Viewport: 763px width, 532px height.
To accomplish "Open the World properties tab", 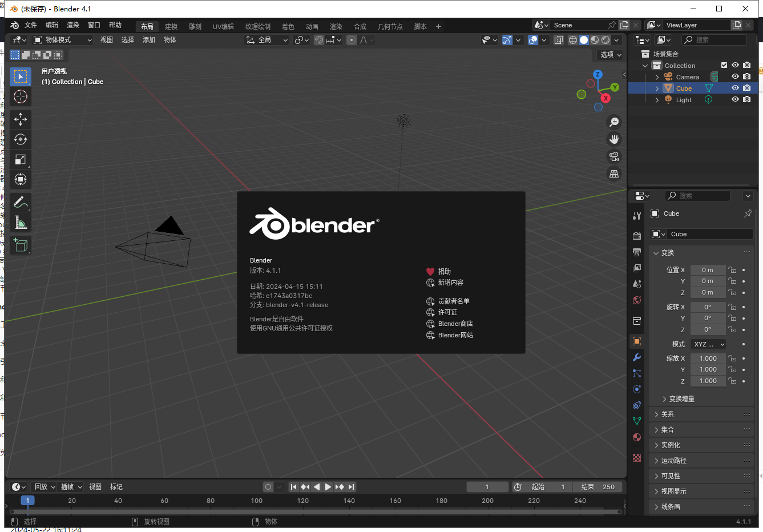I will pos(637,300).
